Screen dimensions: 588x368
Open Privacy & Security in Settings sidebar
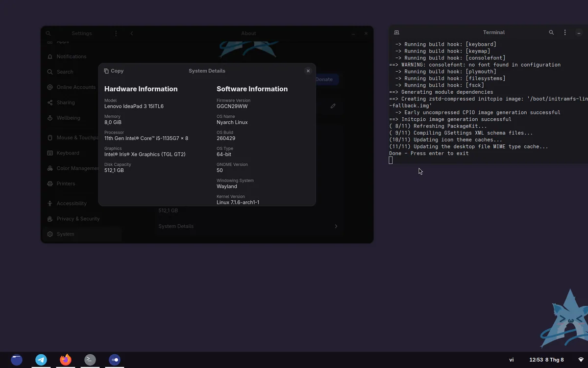(81, 218)
